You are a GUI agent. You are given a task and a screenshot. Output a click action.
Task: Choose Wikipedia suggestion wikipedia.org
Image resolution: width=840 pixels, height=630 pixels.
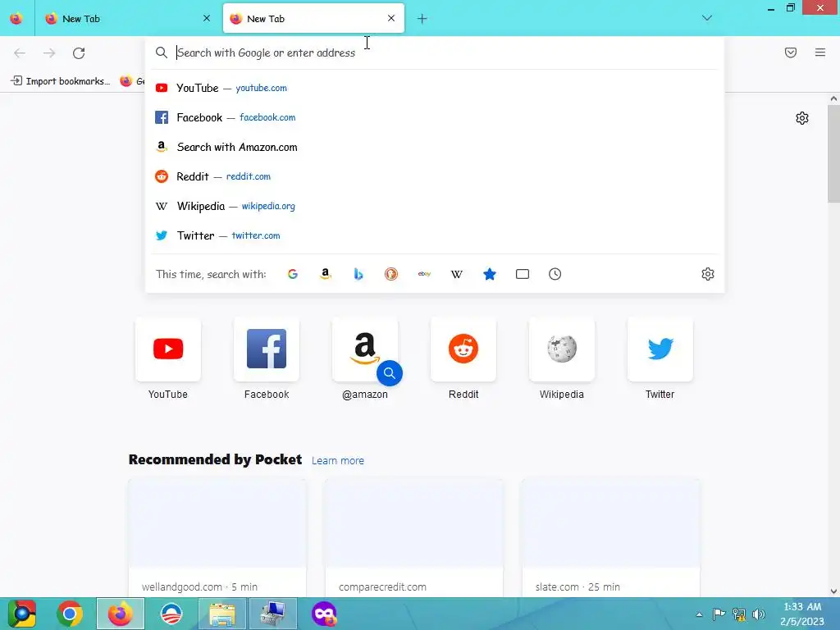pos(435,206)
